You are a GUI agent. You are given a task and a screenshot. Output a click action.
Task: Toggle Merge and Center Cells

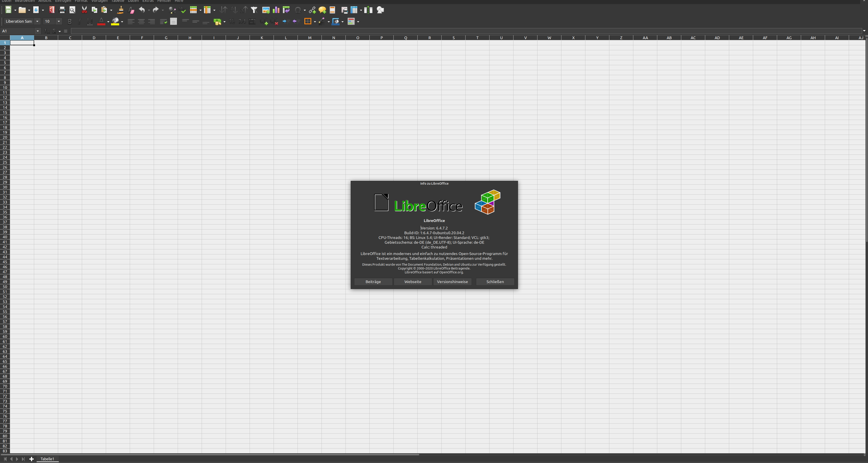(x=174, y=21)
